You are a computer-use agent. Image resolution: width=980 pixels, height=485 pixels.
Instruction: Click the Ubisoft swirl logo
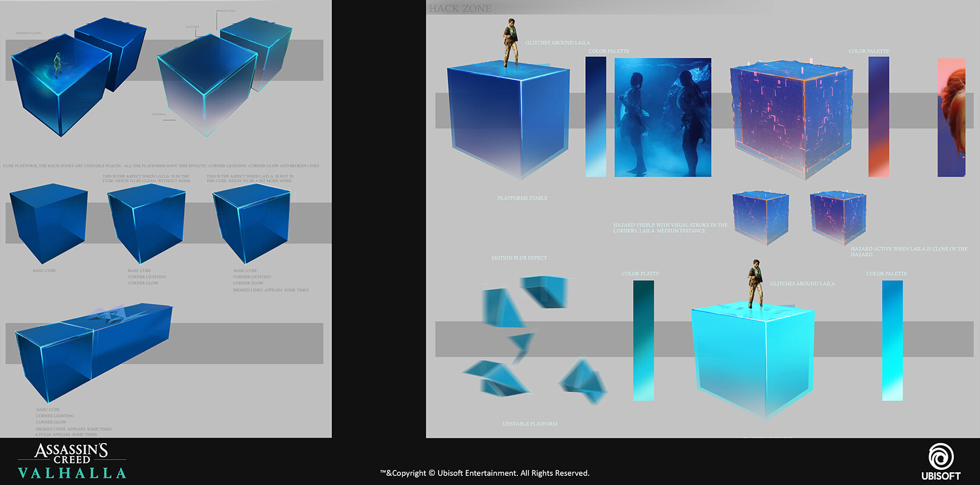click(x=941, y=456)
